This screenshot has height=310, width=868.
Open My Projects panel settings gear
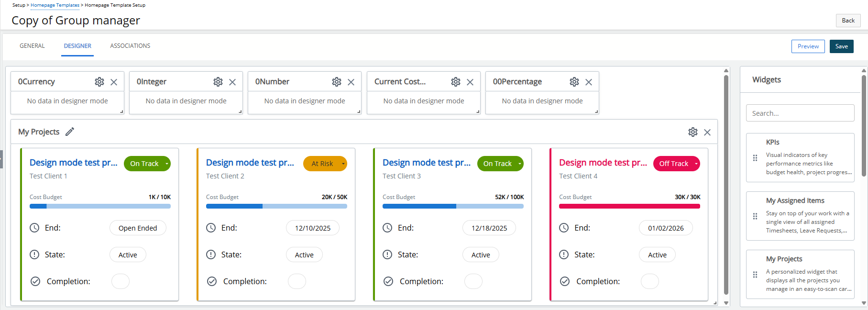693,132
